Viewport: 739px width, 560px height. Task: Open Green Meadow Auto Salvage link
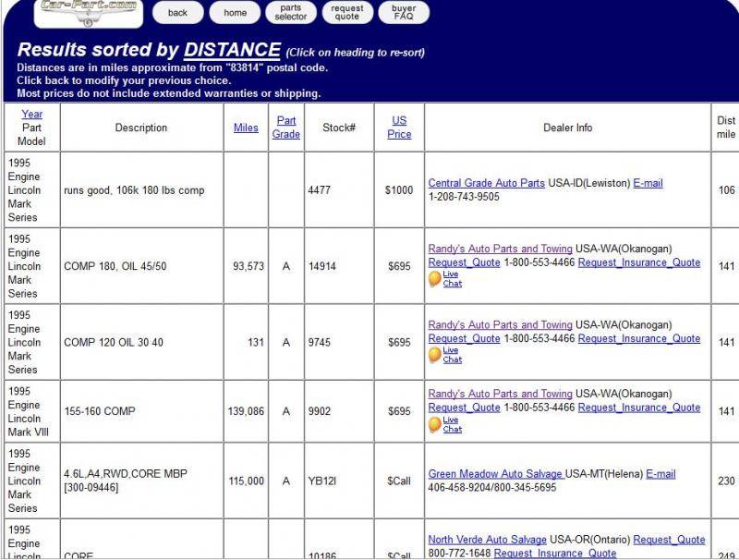[x=495, y=474]
